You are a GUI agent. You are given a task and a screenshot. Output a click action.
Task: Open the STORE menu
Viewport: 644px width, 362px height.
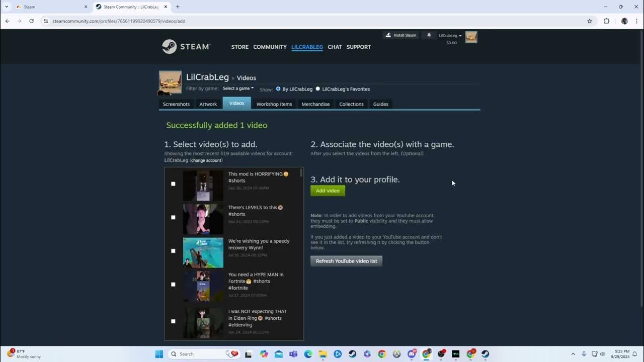240,47
